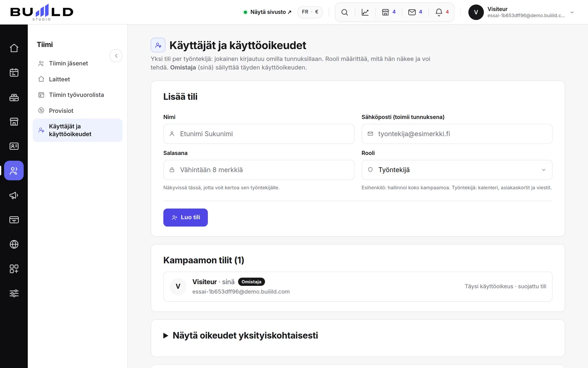588x368 pixels.
Task: Click the Luo tili button
Action: tap(185, 218)
